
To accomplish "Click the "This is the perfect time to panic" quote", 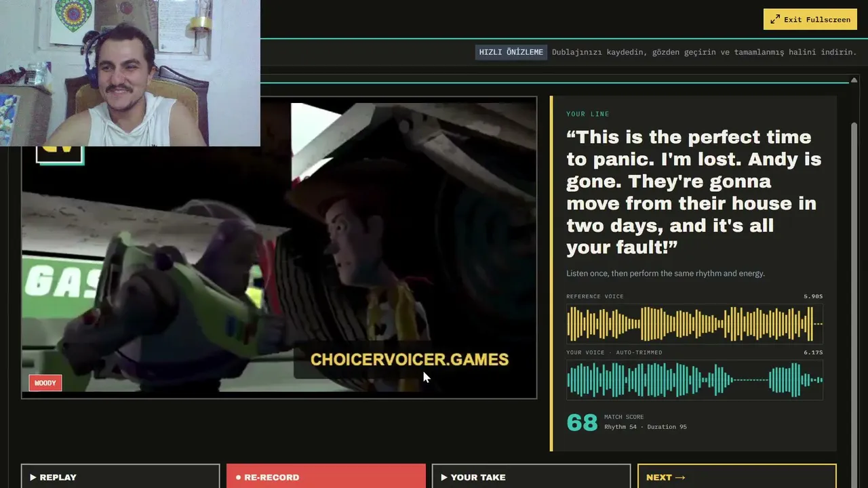I will [x=694, y=192].
